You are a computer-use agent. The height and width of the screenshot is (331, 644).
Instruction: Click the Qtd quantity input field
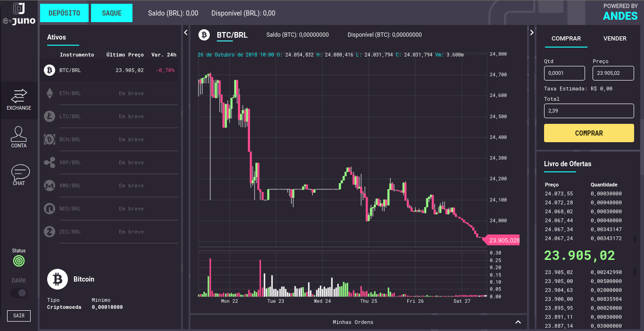tap(564, 73)
